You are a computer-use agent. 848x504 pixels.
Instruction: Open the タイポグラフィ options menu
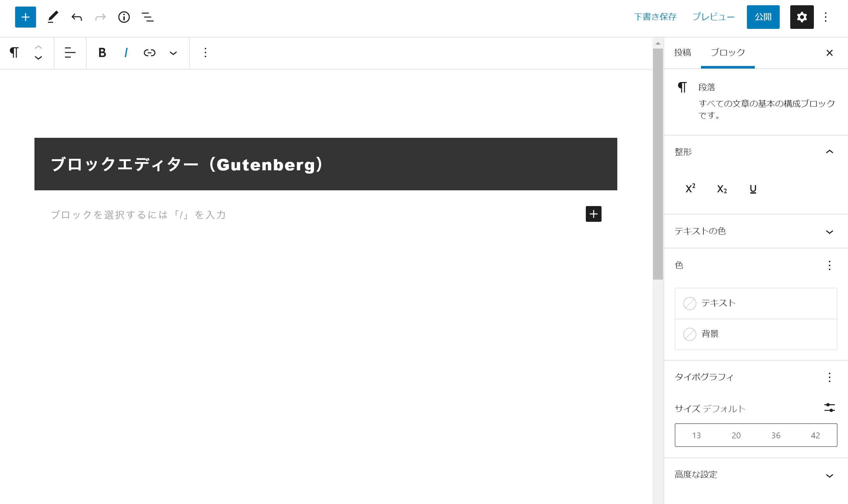click(x=829, y=377)
